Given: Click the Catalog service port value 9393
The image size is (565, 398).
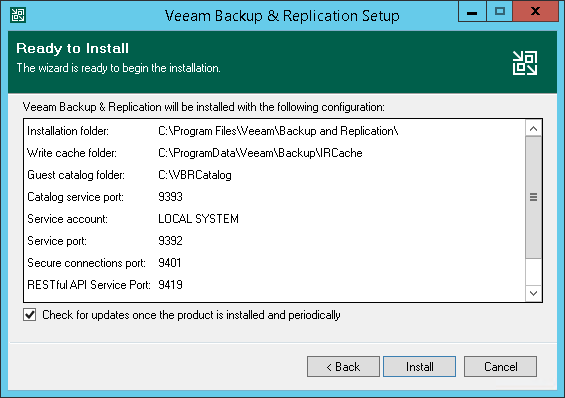Looking at the screenshot, I should point(170,197).
